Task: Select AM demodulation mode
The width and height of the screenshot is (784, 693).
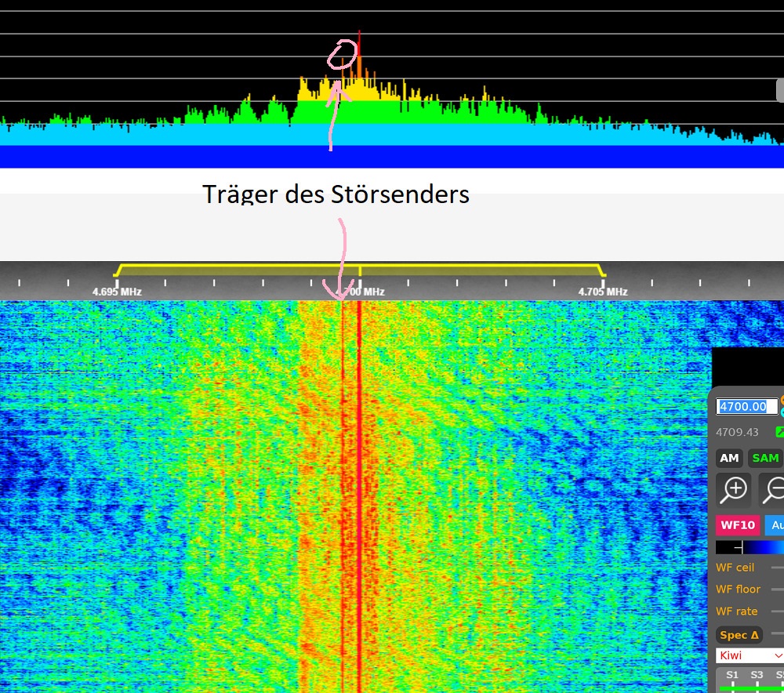Action: [729, 459]
